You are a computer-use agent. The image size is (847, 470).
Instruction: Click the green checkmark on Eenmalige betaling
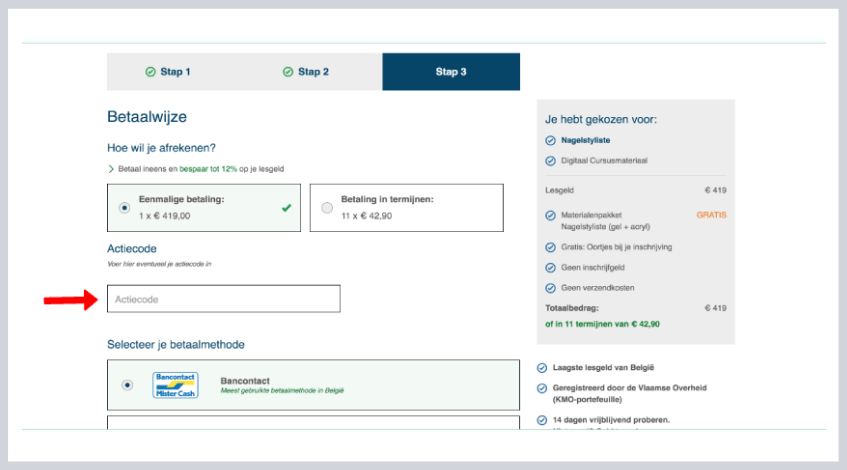click(x=287, y=208)
